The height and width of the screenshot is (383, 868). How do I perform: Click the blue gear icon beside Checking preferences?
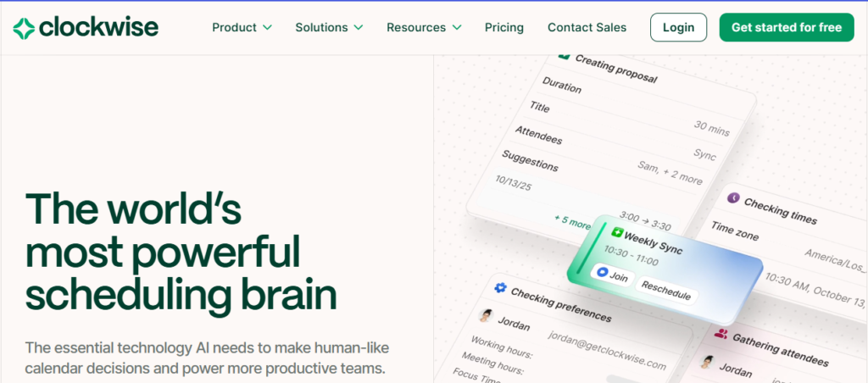(x=499, y=289)
